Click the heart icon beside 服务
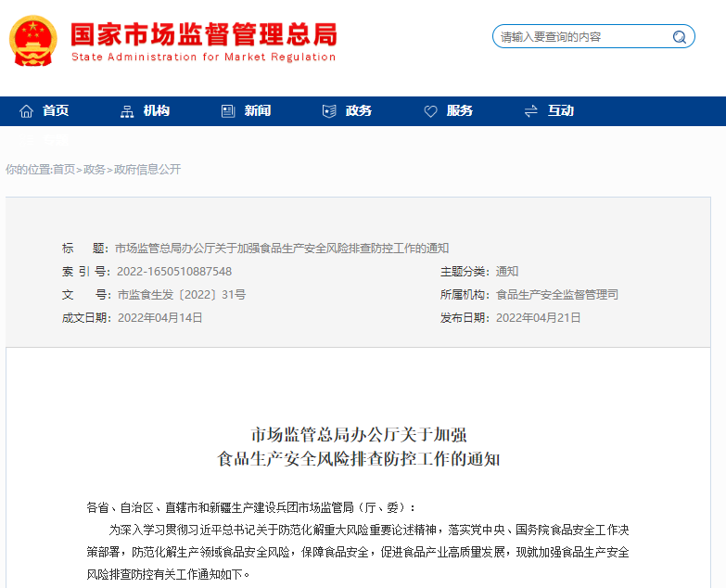The height and width of the screenshot is (588, 726). tap(430, 111)
